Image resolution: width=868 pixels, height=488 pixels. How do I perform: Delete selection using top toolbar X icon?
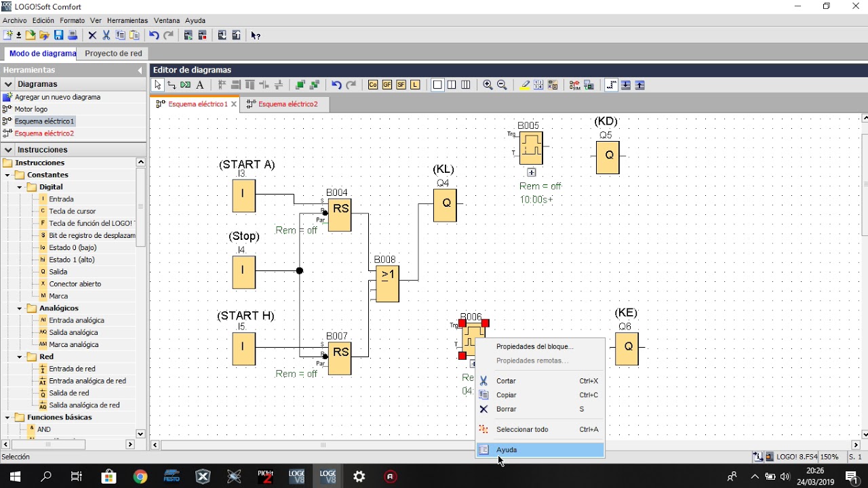[92, 35]
